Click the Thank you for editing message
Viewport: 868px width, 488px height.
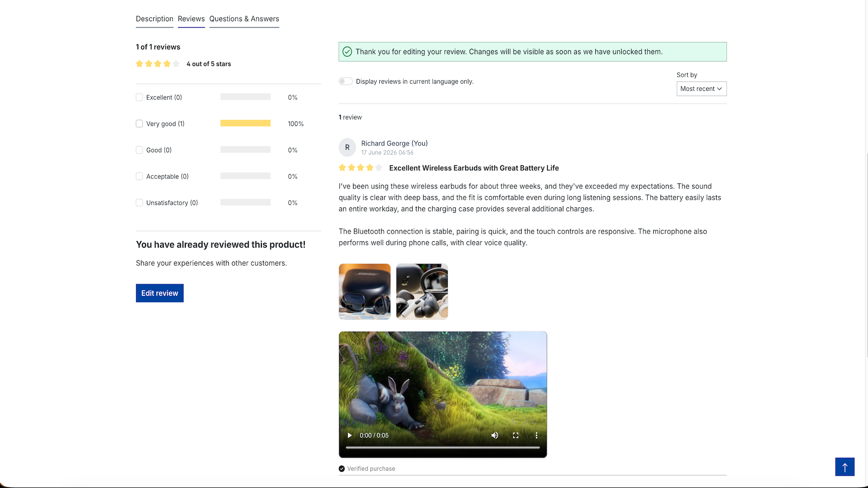coord(509,52)
